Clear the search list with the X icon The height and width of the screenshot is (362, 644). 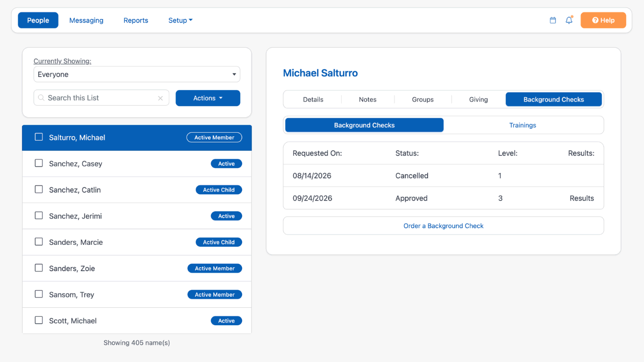(x=160, y=99)
